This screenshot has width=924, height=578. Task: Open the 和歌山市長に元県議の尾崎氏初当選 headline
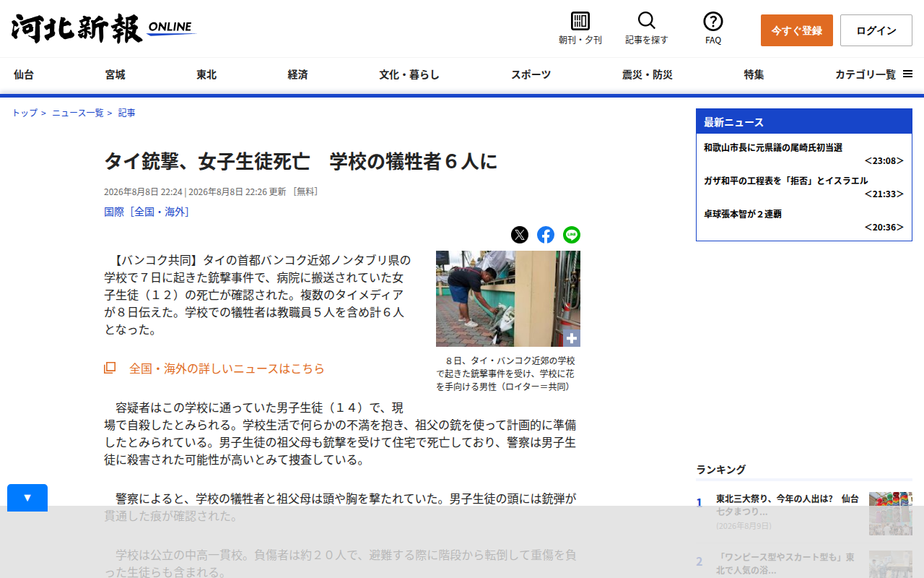pos(773,147)
